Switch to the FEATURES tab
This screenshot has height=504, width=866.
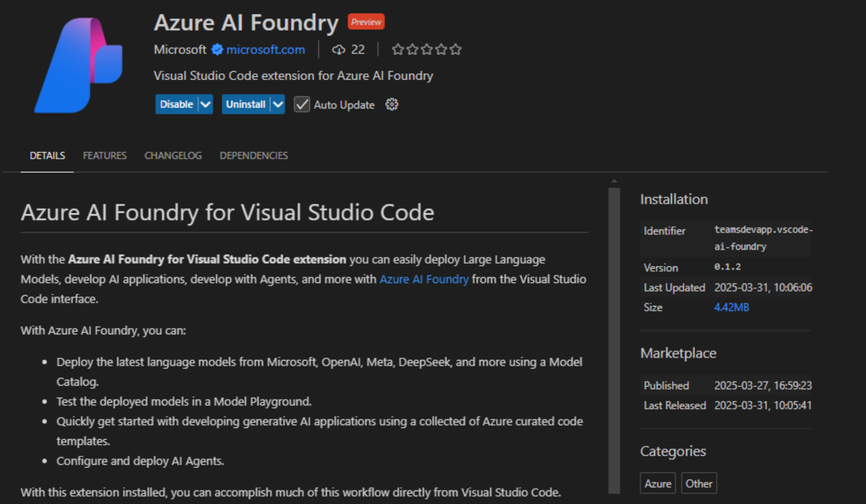[x=104, y=155]
